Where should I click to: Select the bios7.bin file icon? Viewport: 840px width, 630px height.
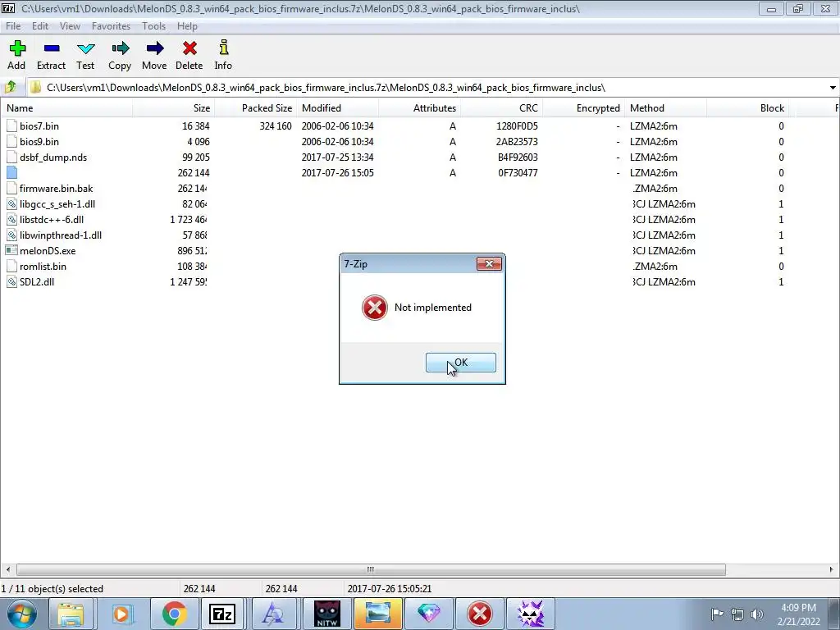pyautogui.click(x=11, y=126)
